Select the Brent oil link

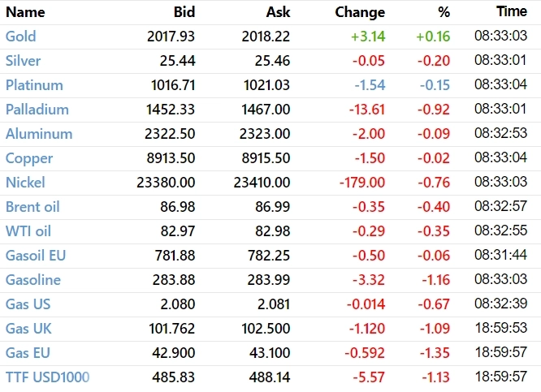pos(32,207)
